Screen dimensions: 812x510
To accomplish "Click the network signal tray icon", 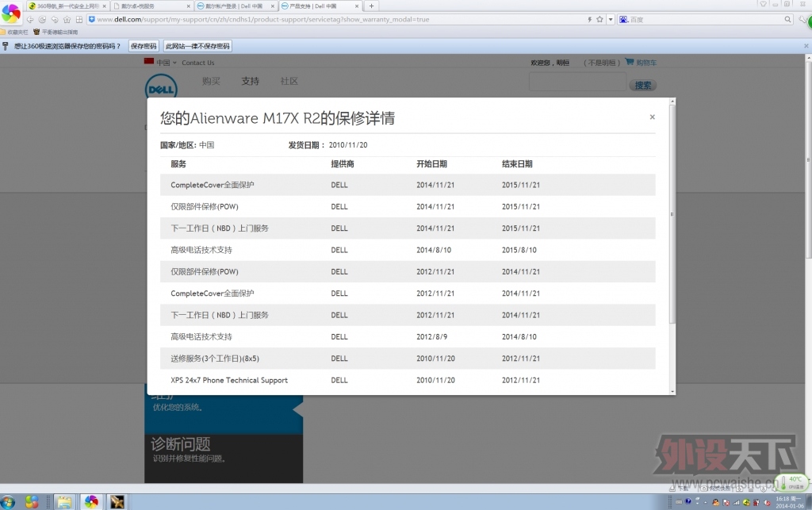I will click(736, 502).
